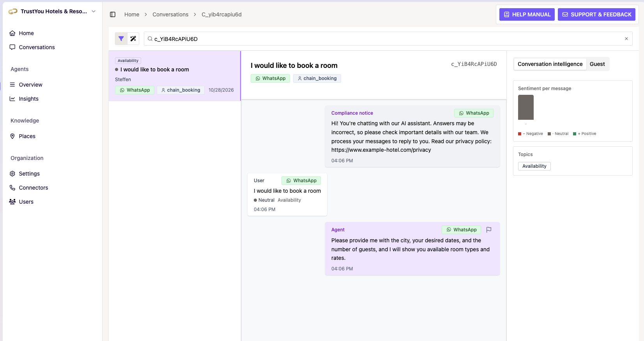Click the Availability tag in the list item
644x341 pixels.
pyautogui.click(x=128, y=60)
